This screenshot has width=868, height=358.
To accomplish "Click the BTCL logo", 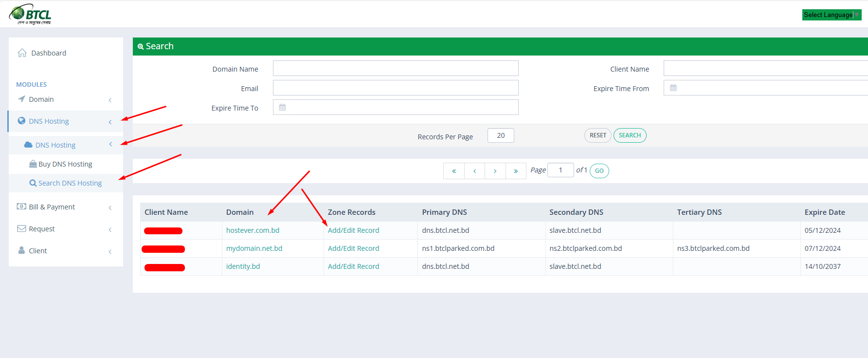I will tap(30, 14).
